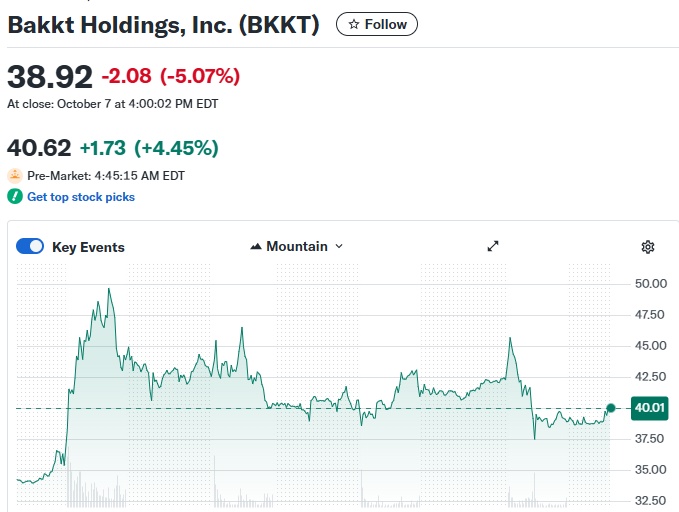Click the green dot ending the chart line
The image size is (679, 512).
point(611,407)
